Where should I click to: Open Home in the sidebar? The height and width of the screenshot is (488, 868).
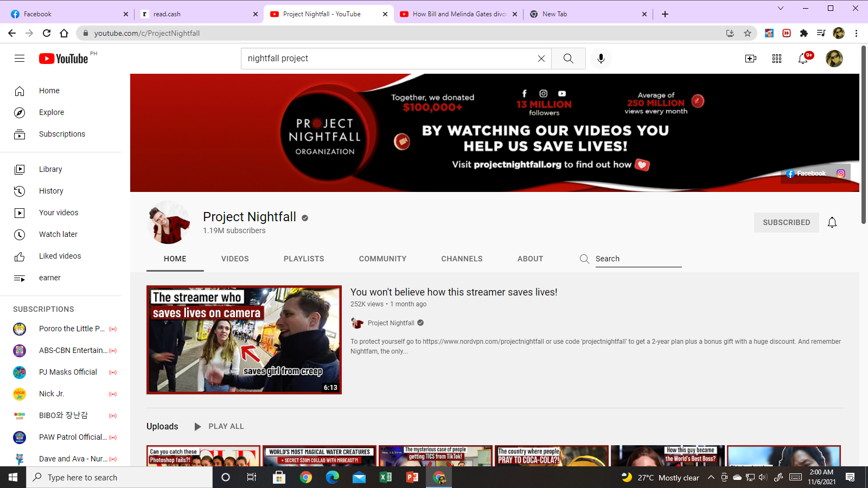tap(61, 91)
